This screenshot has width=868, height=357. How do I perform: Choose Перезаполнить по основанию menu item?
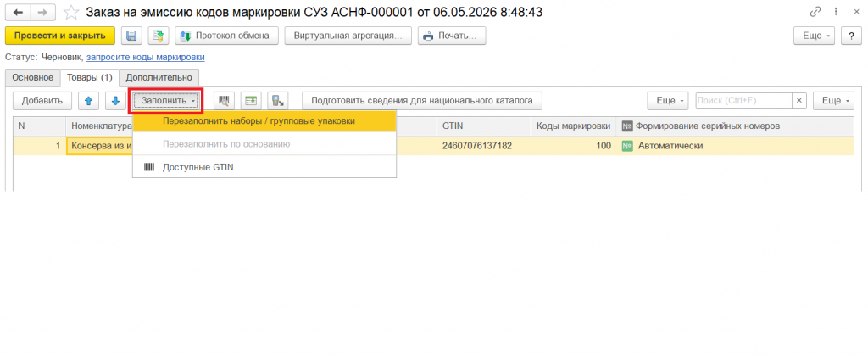tap(264, 144)
